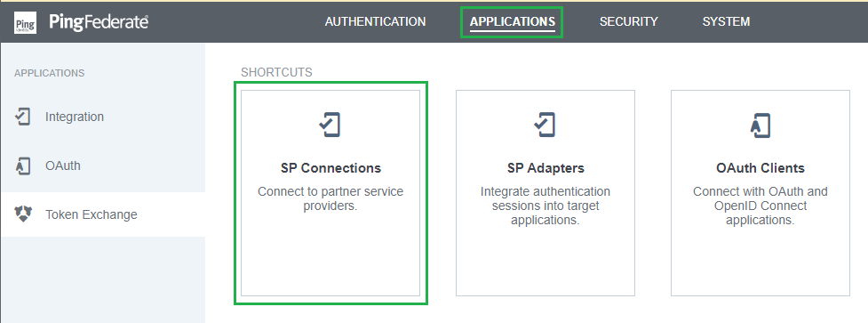Click the OAuth sidebar icon
This screenshot has width=868, height=323.
(x=23, y=166)
